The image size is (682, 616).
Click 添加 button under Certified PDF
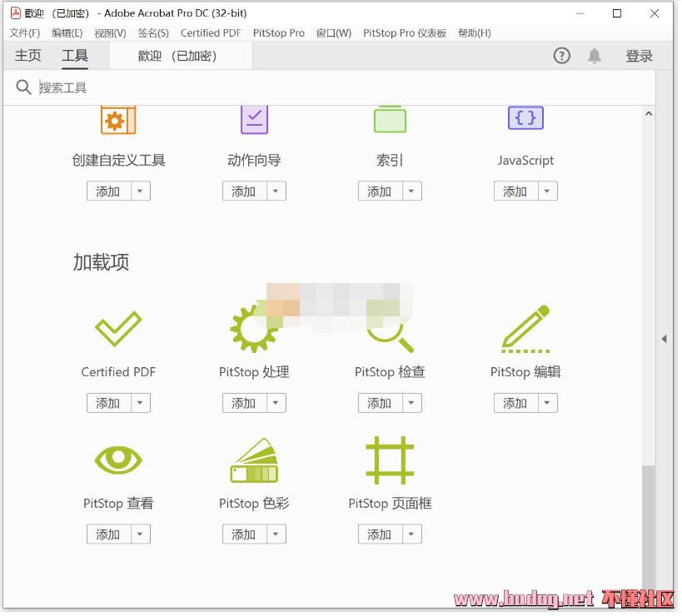point(109,403)
